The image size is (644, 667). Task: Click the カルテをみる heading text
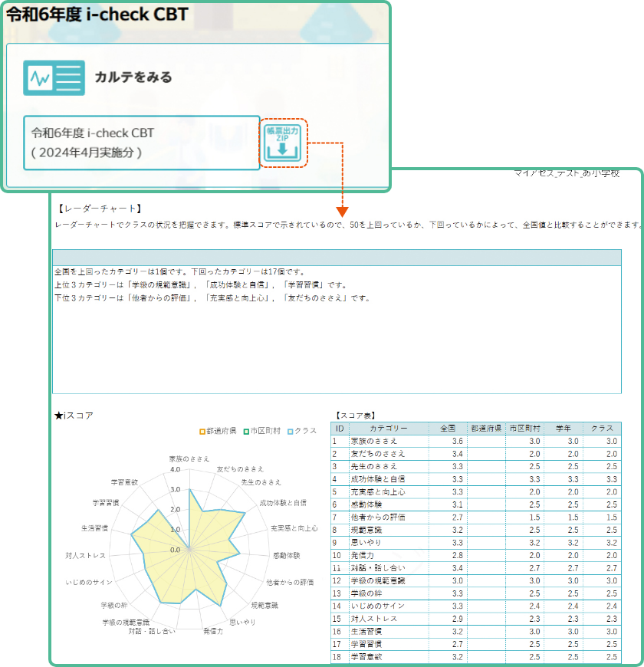133,77
